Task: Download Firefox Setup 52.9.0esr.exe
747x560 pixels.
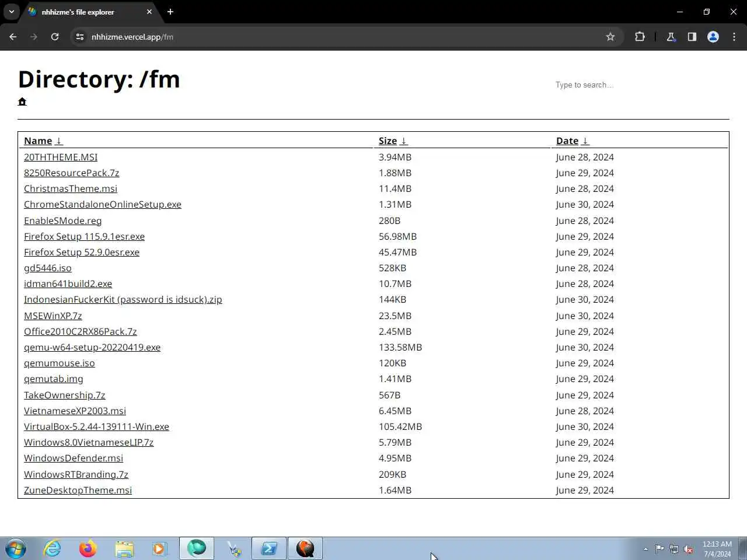Action: (82, 252)
